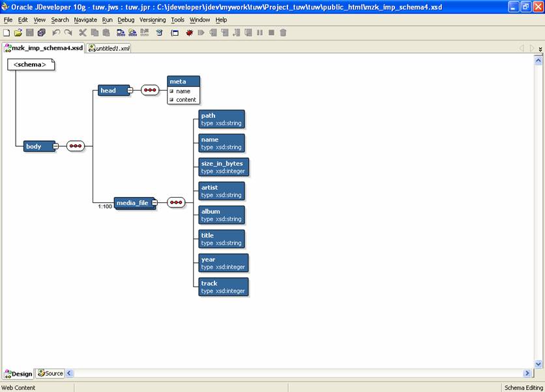Screen dimensions: 545x392
Task: Open the Versioning menu
Action: 153,20
